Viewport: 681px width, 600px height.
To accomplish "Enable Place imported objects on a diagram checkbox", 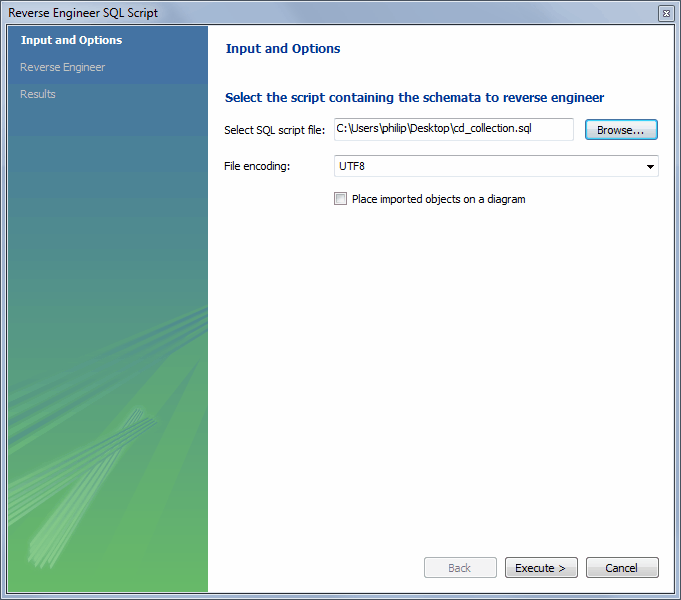I will click(340, 199).
